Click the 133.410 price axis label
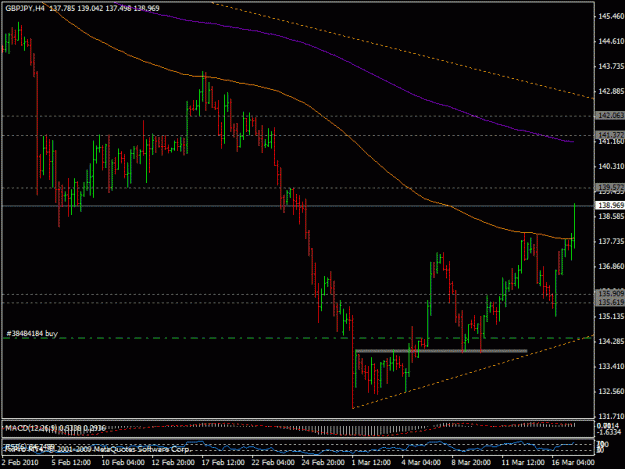 click(x=611, y=366)
